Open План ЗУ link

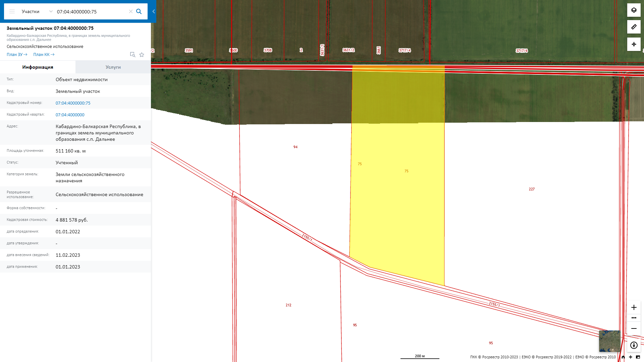tap(17, 55)
